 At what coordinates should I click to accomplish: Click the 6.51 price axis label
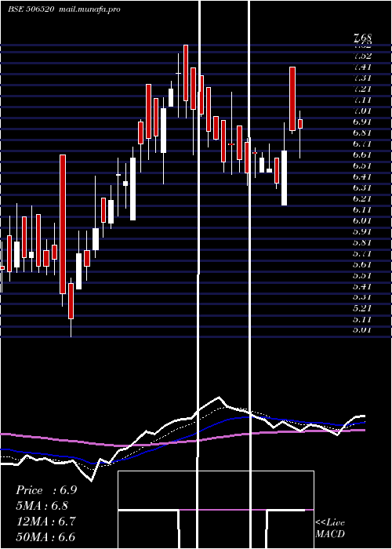362,165
